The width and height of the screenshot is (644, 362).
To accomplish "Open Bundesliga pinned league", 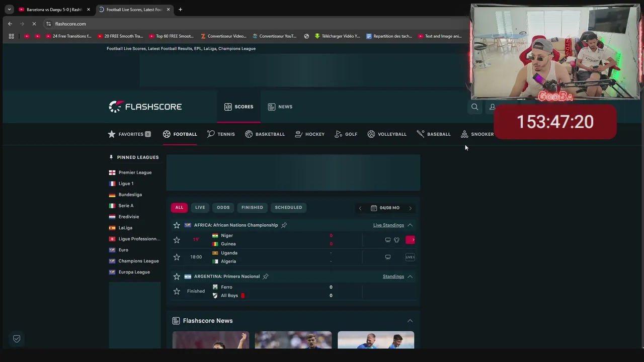I will [x=130, y=195].
